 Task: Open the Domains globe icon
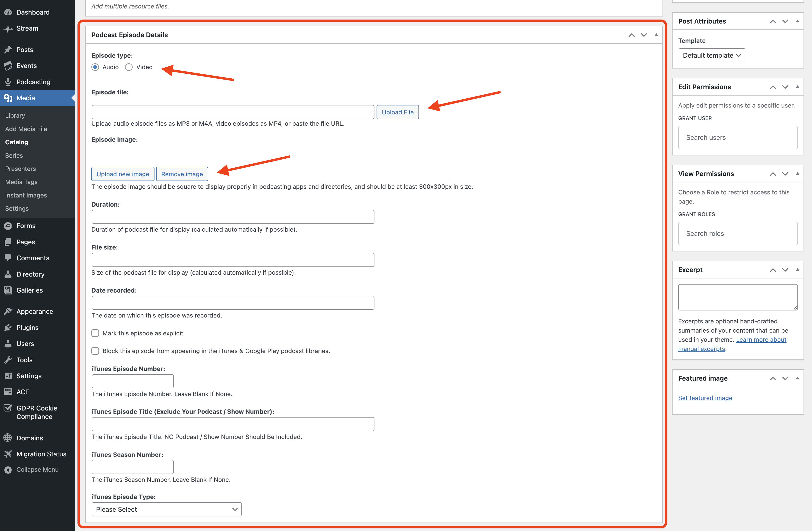pos(8,438)
